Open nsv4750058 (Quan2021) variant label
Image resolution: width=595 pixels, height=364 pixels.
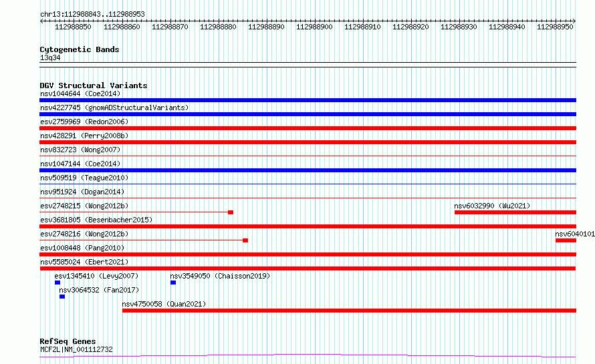[164, 304]
